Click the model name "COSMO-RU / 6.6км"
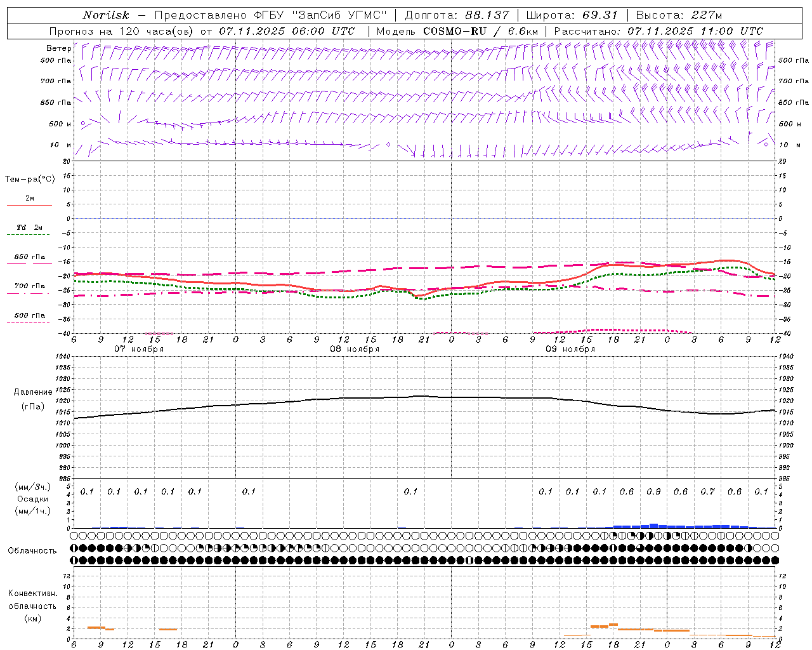This screenshot has height=650, width=812. coord(481,31)
